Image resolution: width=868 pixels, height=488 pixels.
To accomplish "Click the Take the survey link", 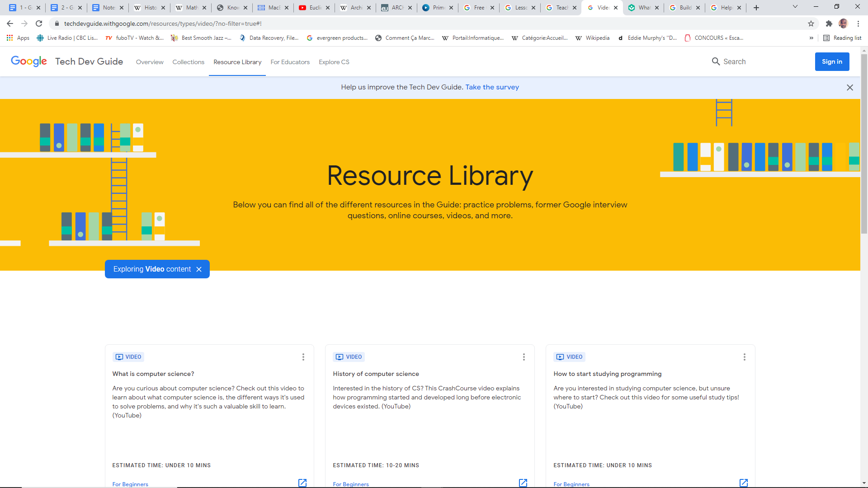I will (492, 87).
